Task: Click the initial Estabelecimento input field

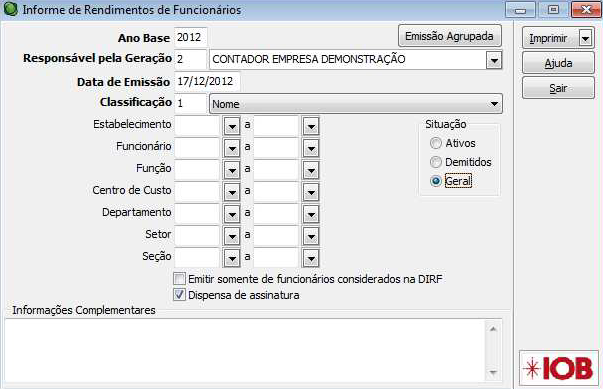Action: pos(198,126)
